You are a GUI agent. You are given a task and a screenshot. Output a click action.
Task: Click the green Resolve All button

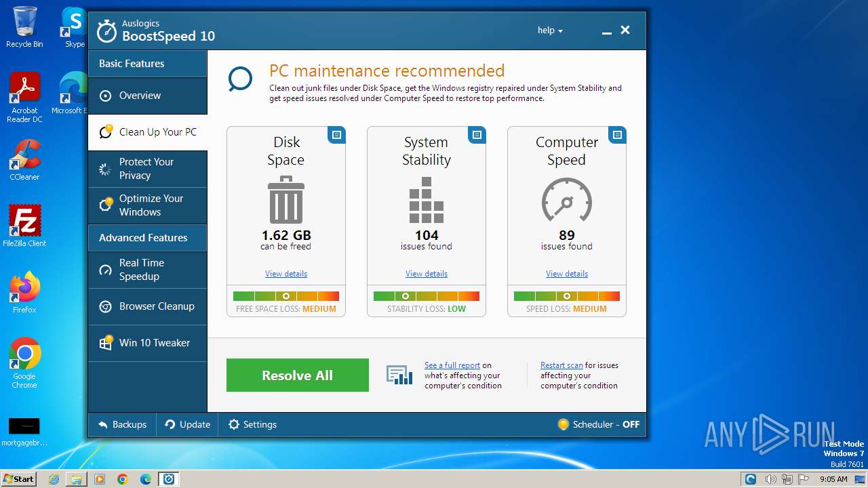(x=298, y=375)
